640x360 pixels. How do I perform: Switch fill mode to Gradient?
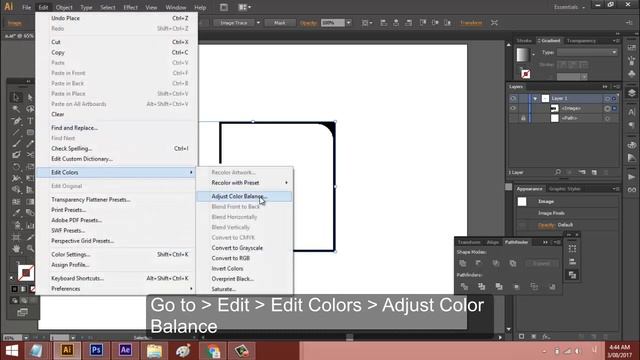(23, 289)
